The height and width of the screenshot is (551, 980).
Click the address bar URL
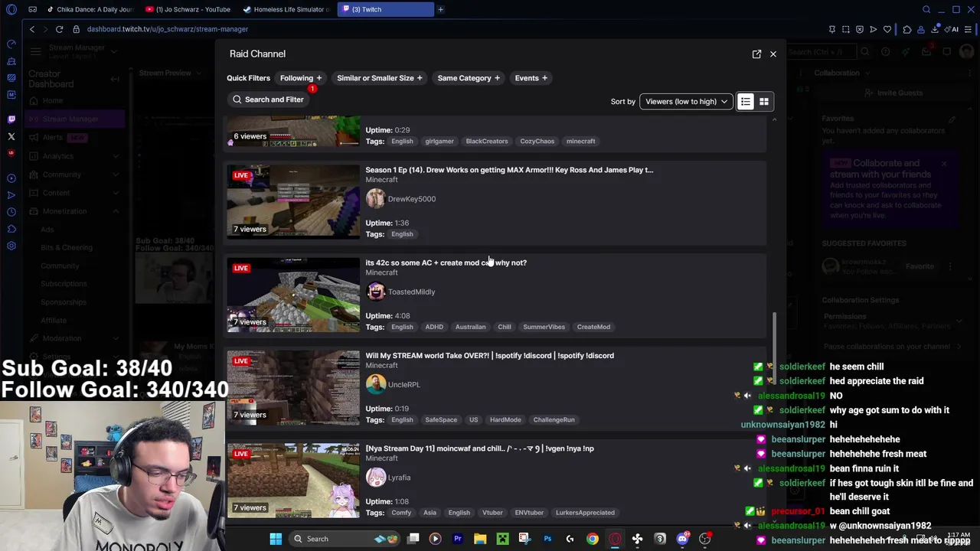[168, 29]
